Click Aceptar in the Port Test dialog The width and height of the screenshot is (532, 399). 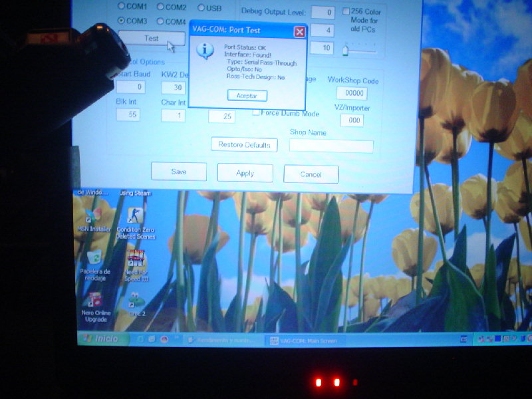click(x=247, y=95)
